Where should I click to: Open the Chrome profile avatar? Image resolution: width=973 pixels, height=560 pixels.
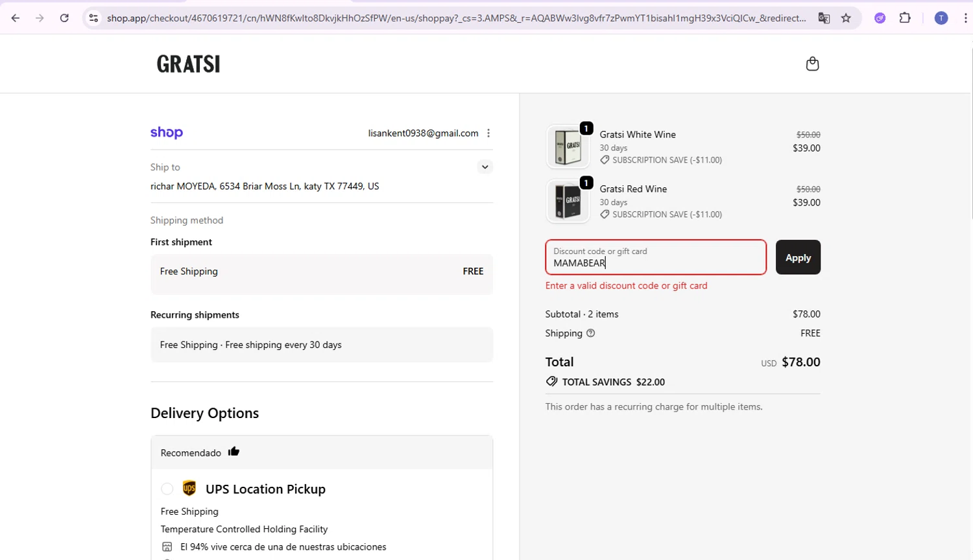[941, 18]
